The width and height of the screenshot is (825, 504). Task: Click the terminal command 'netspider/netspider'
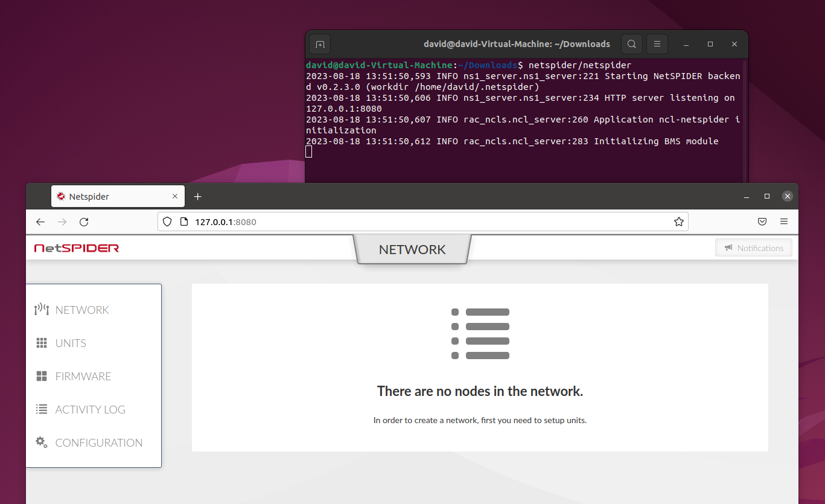coord(580,65)
